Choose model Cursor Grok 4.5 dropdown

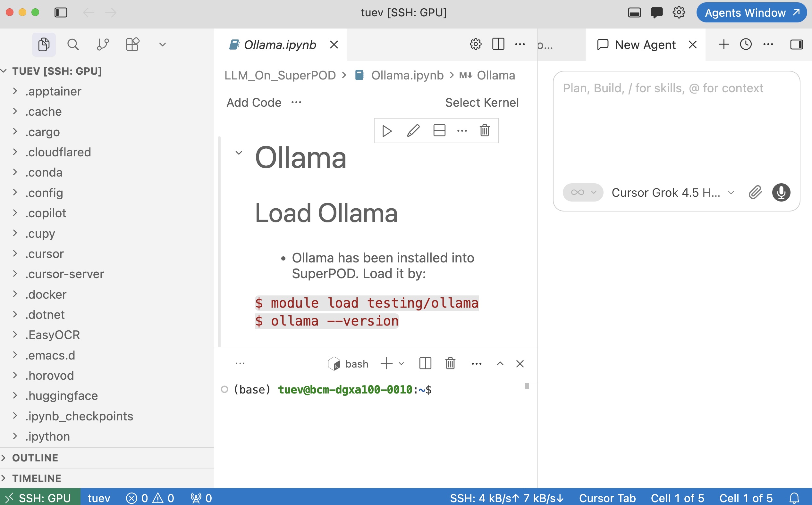(673, 192)
